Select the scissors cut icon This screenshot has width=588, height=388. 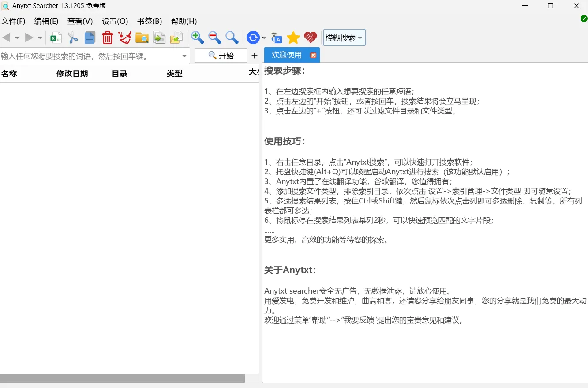click(72, 38)
